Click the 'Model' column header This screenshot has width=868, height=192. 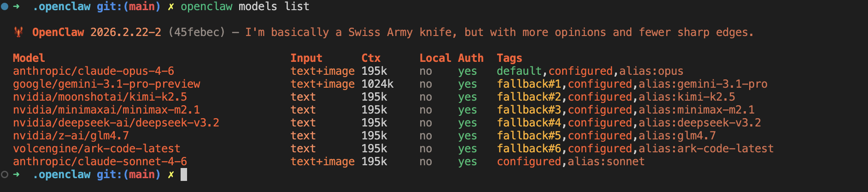[29, 58]
